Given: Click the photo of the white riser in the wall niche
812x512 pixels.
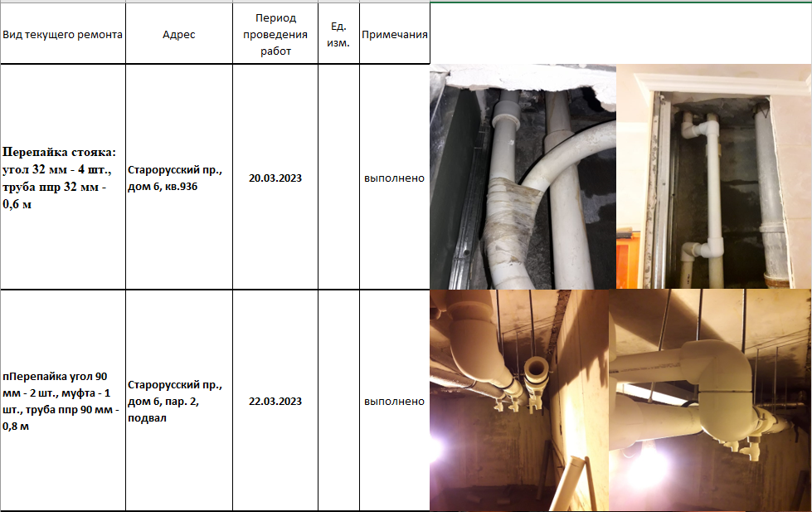Looking at the screenshot, I should coord(713,178).
